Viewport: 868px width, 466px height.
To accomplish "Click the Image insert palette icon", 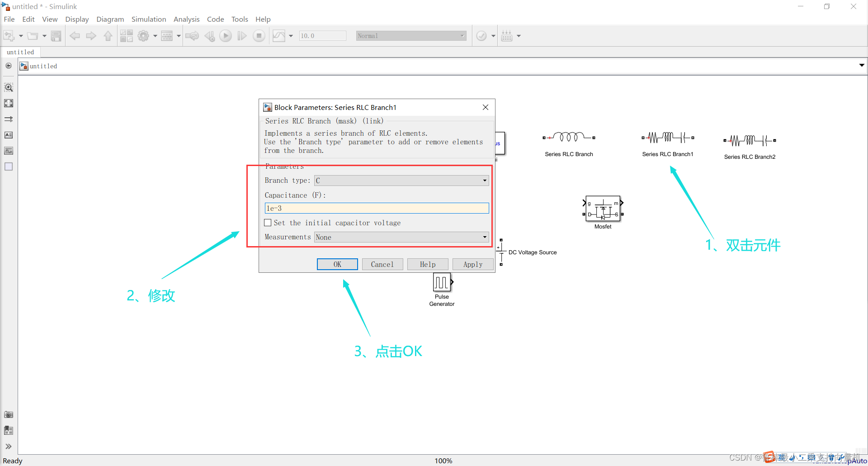I will click(9, 151).
